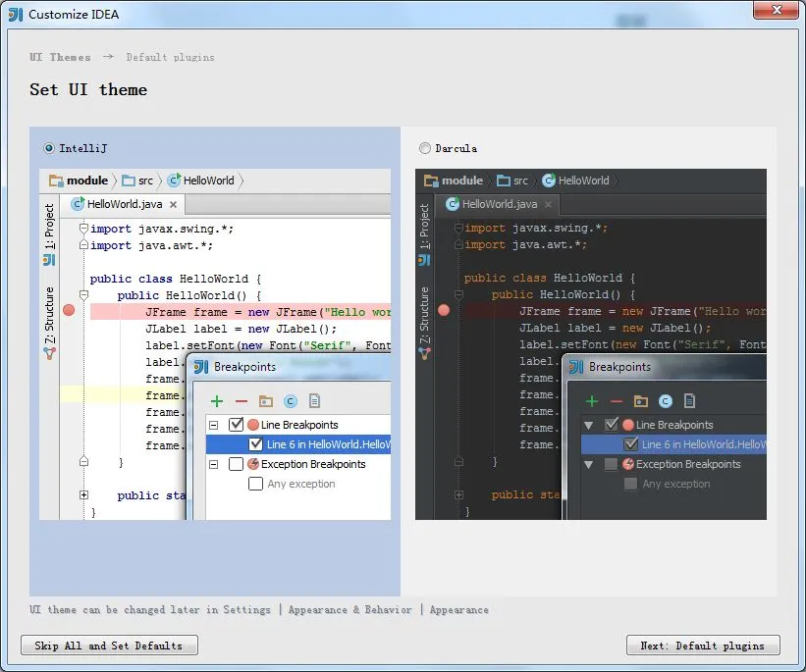Close the Customize IDEA dialog
The height and width of the screenshot is (672, 806).
(x=777, y=10)
